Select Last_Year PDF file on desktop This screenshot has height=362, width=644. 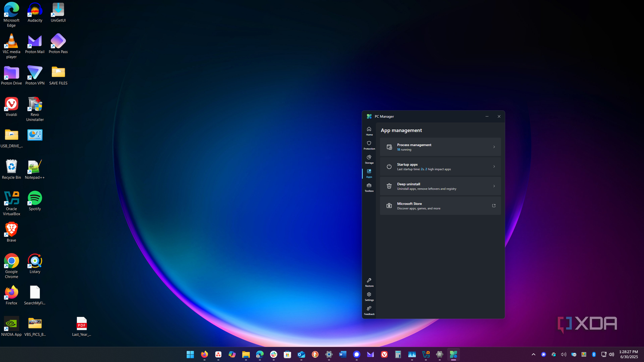(x=82, y=327)
